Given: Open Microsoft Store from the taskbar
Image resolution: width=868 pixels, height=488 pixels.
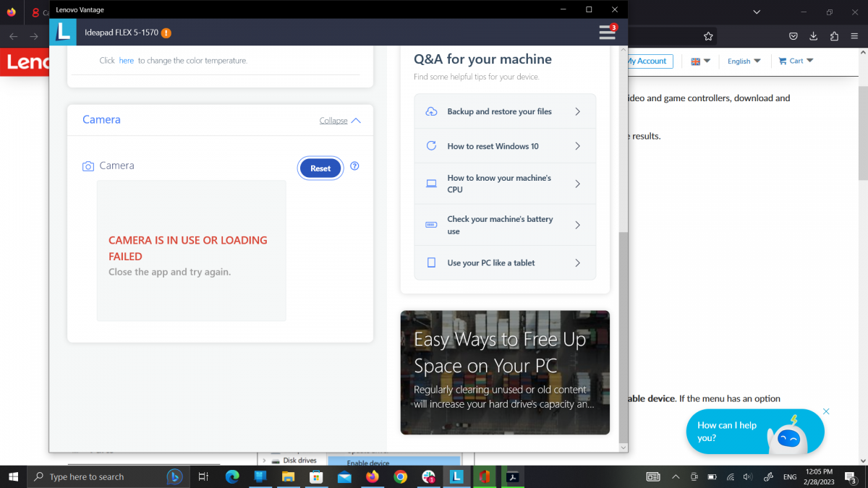Looking at the screenshot, I should click(x=316, y=476).
